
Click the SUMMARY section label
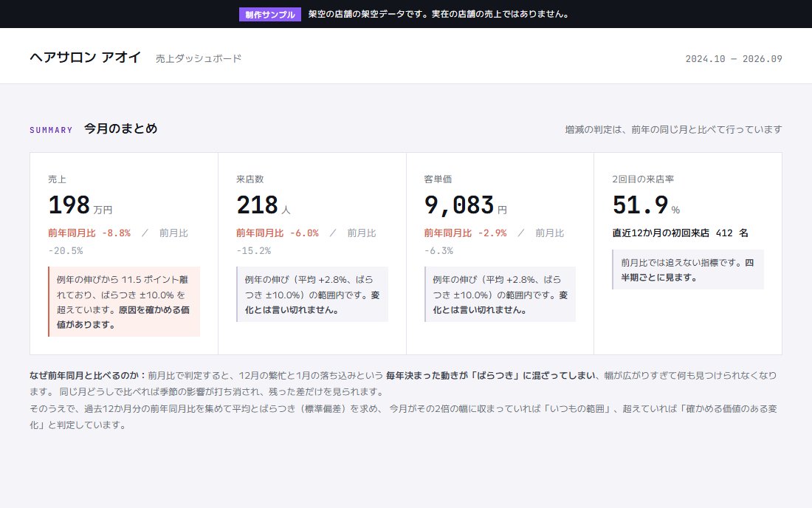point(51,130)
